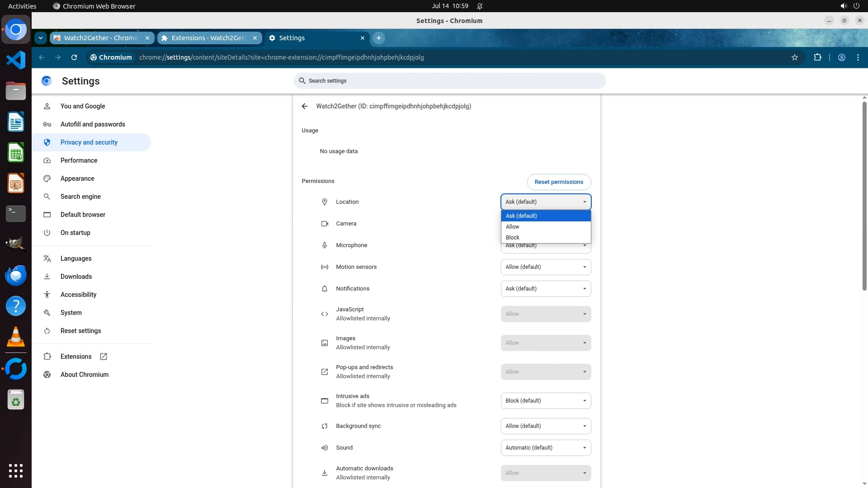Click Reset permissions button
The width and height of the screenshot is (868, 488).
559,182
